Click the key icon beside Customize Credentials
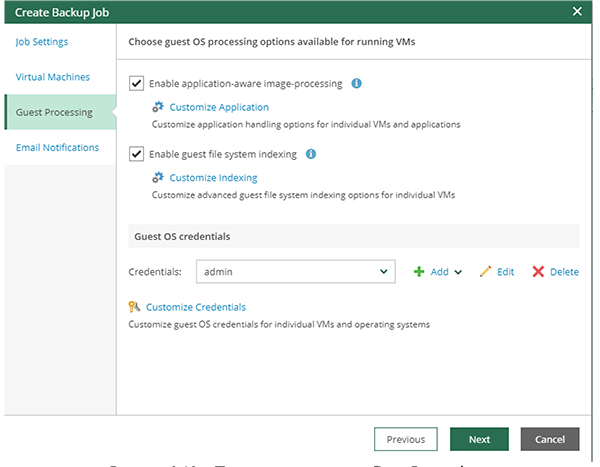This screenshot has width=600, height=467. point(134,307)
